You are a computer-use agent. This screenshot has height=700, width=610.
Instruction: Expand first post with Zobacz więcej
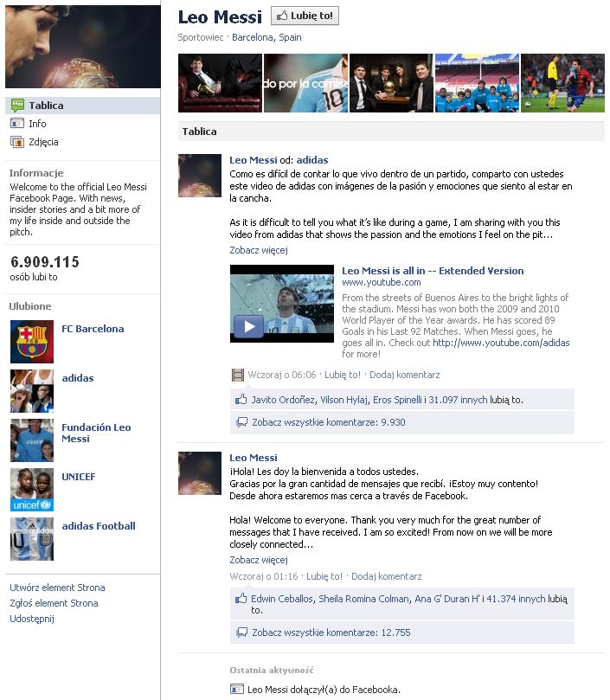click(259, 250)
